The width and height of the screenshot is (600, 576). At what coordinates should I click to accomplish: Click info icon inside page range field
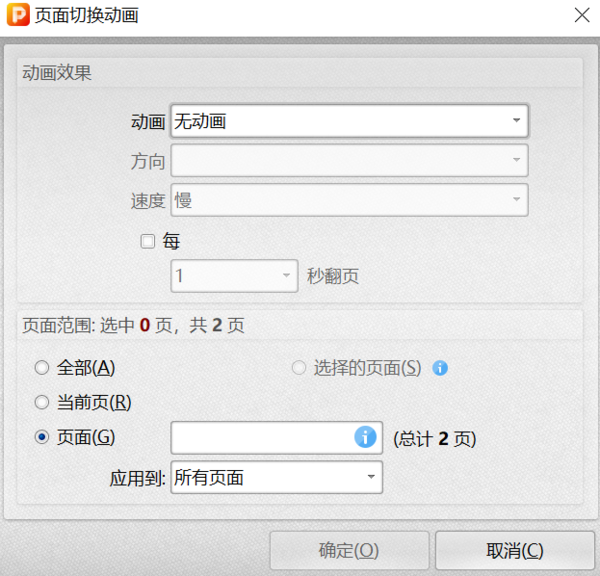(x=365, y=437)
